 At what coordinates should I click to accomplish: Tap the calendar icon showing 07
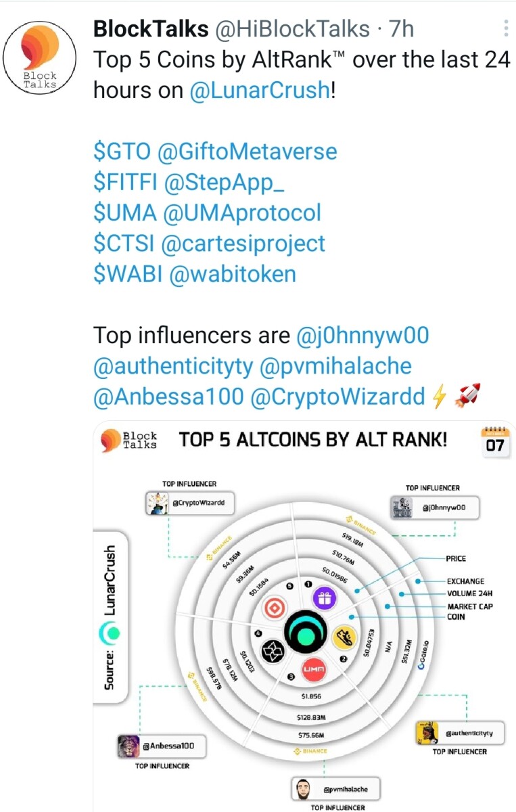pyautogui.click(x=494, y=440)
